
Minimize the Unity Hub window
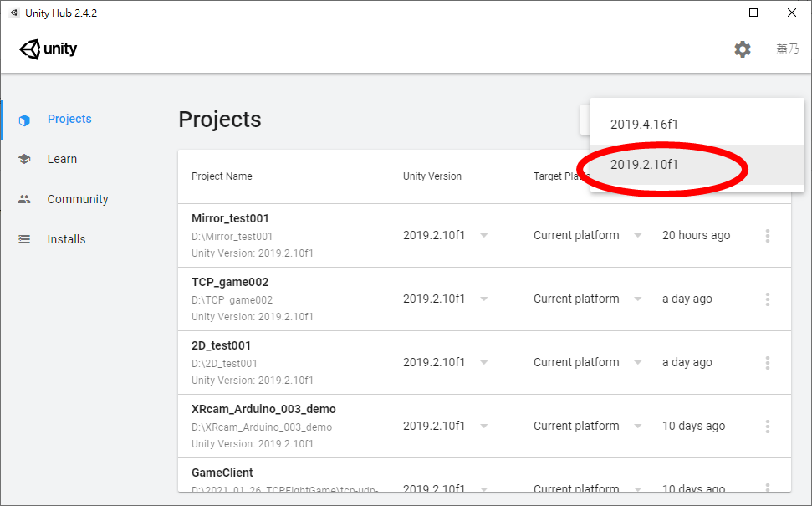pos(716,13)
